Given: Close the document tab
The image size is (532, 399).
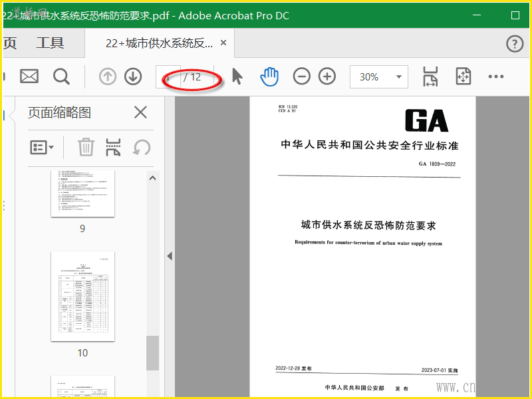Looking at the screenshot, I should [x=223, y=43].
